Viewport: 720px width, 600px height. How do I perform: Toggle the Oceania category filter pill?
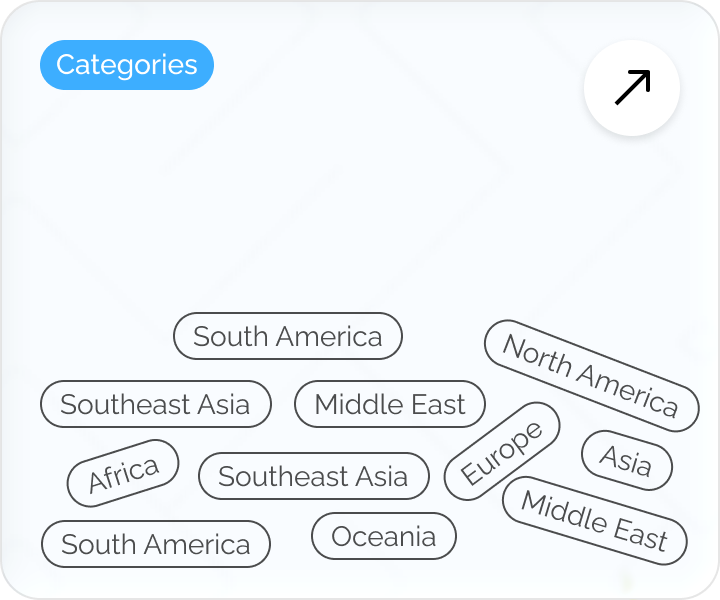[x=384, y=536]
